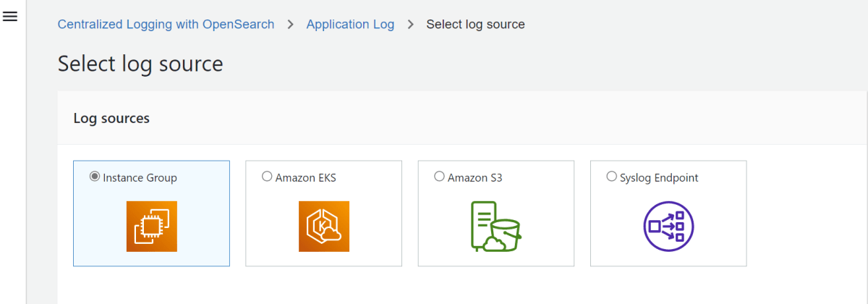Navigate to Application Log breadcrumb link
The image size is (868, 304).
click(x=350, y=25)
